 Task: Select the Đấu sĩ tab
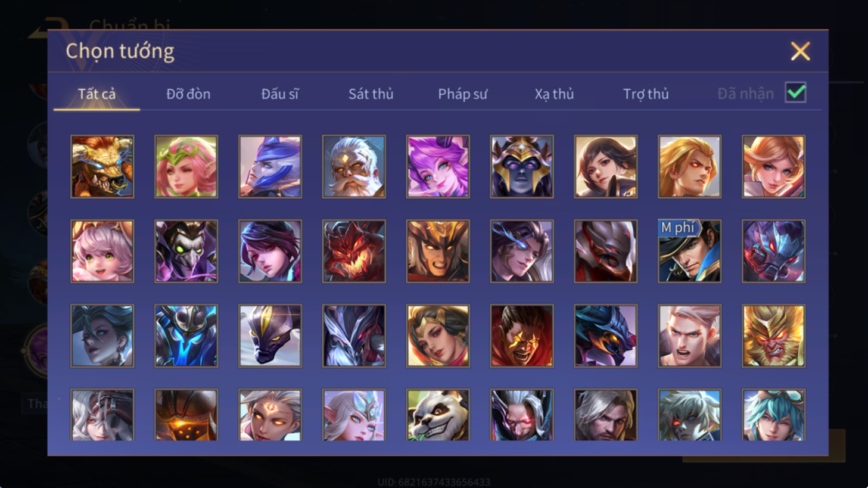pyautogui.click(x=279, y=94)
